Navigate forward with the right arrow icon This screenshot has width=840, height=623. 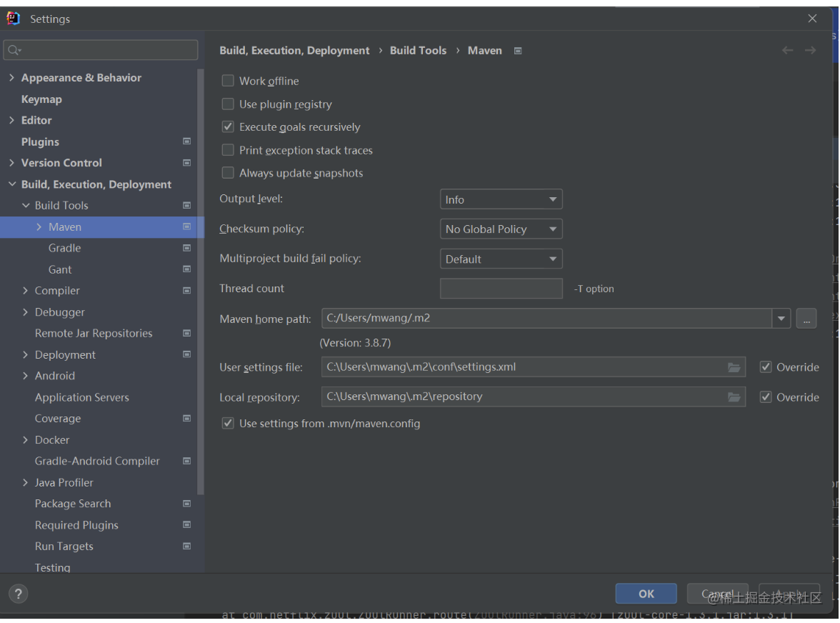[811, 50]
